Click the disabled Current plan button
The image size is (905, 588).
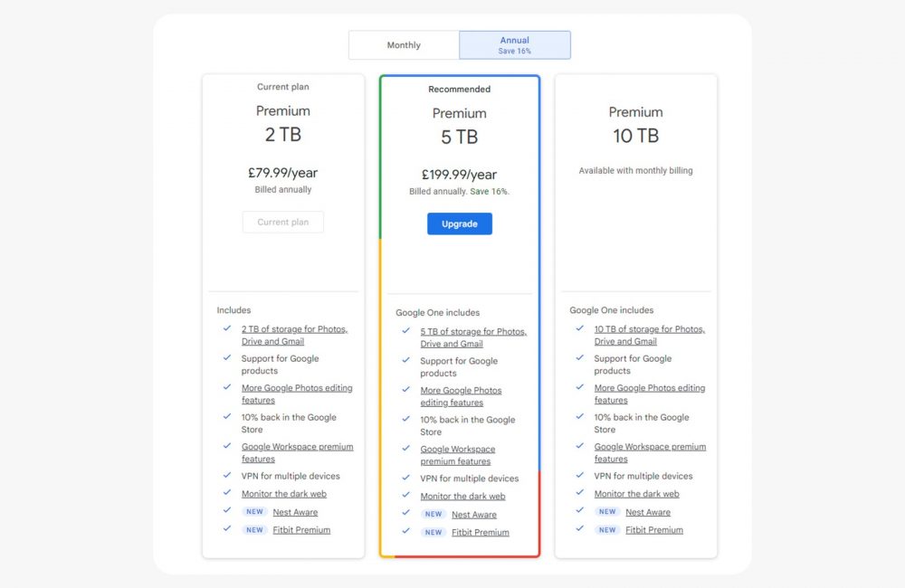click(x=282, y=222)
